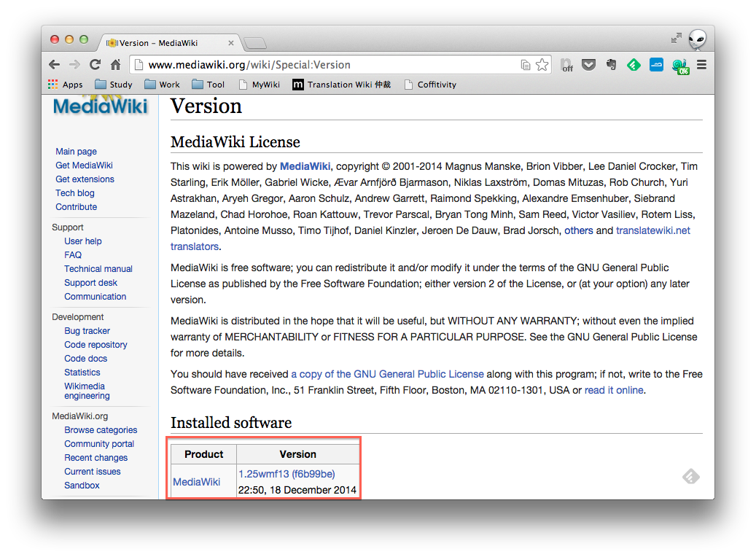The image size is (756, 557).
Task: Click the others contributors link
Action: tap(579, 230)
